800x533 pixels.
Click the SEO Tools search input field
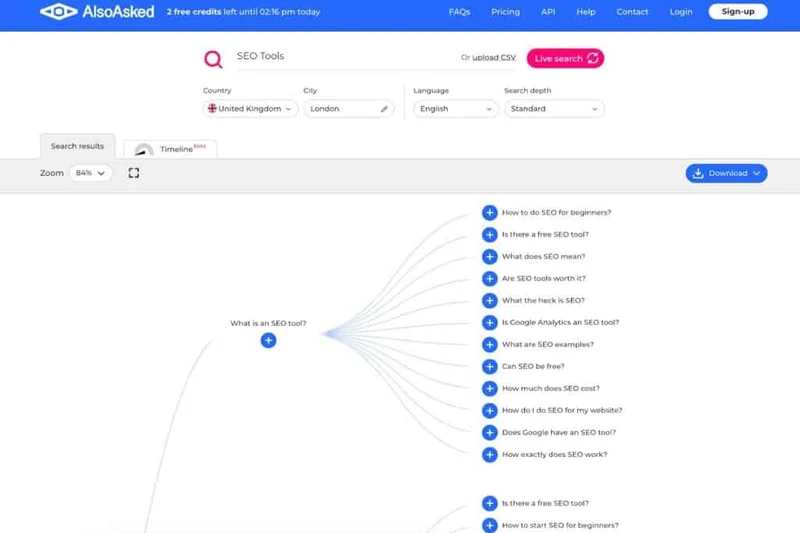point(340,57)
